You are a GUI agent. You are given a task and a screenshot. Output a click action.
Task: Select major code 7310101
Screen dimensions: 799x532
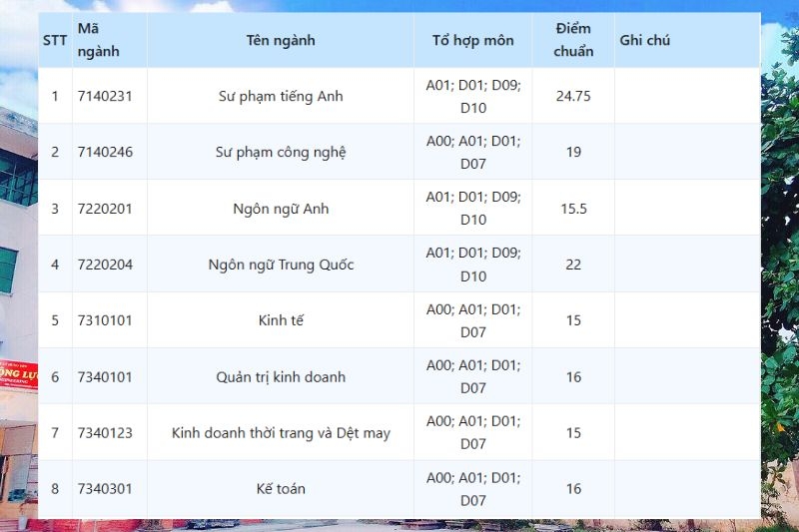(x=105, y=320)
